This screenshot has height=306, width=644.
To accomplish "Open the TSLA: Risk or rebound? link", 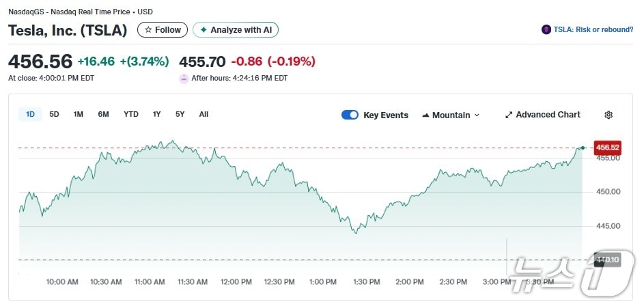I will (x=592, y=29).
